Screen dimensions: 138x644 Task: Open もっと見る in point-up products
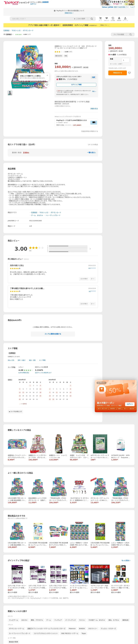coord(126,560)
